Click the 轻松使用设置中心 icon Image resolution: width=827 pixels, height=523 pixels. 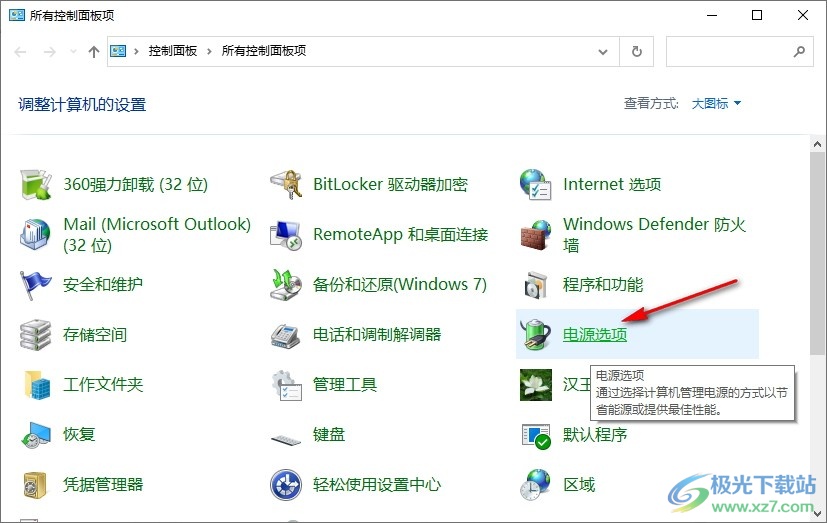[x=286, y=485]
